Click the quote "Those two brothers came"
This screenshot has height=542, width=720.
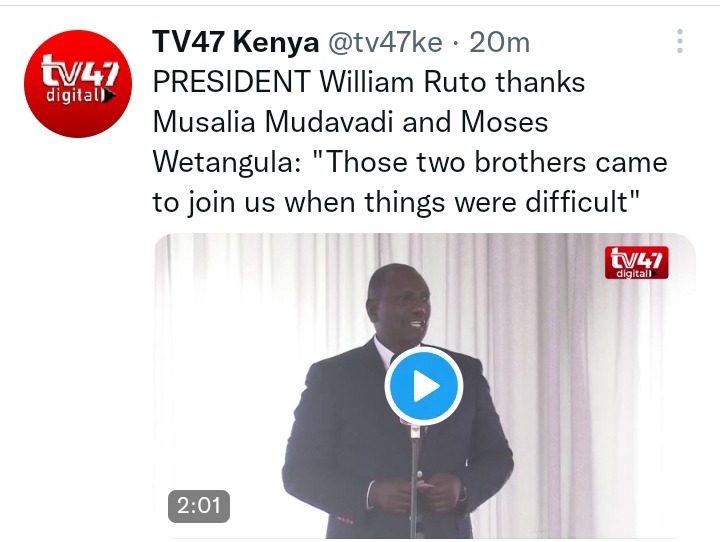point(490,162)
